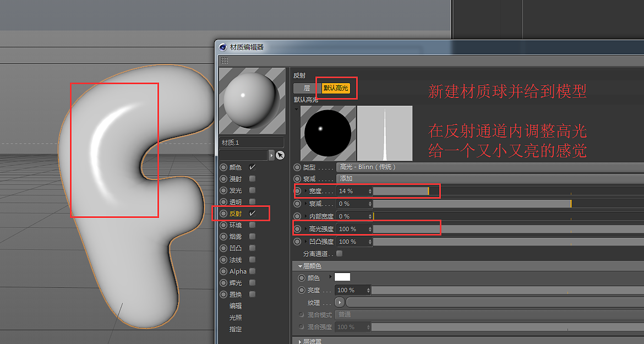
Task: Toggle the animation dot beside 高光强度
Action: [297, 229]
